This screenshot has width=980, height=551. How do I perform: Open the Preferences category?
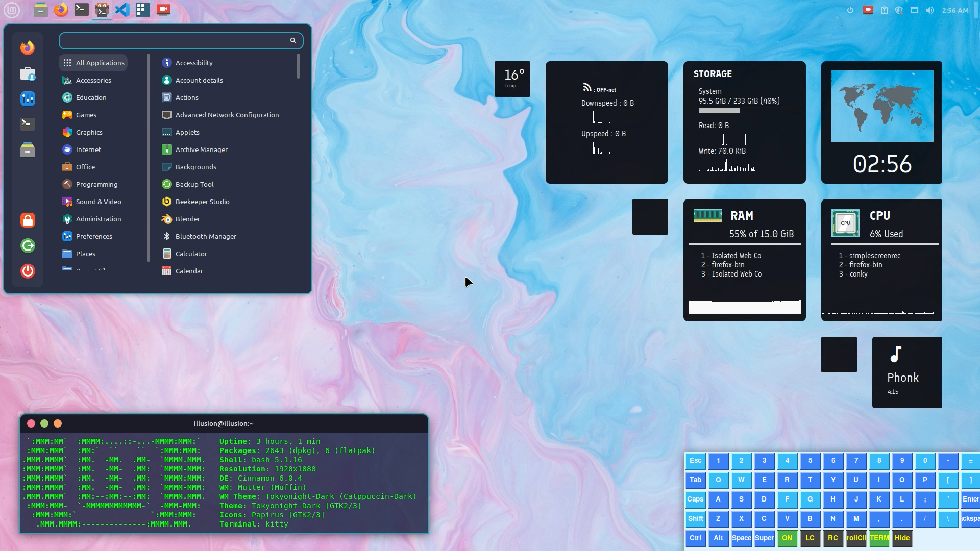click(x=93, y=236)
